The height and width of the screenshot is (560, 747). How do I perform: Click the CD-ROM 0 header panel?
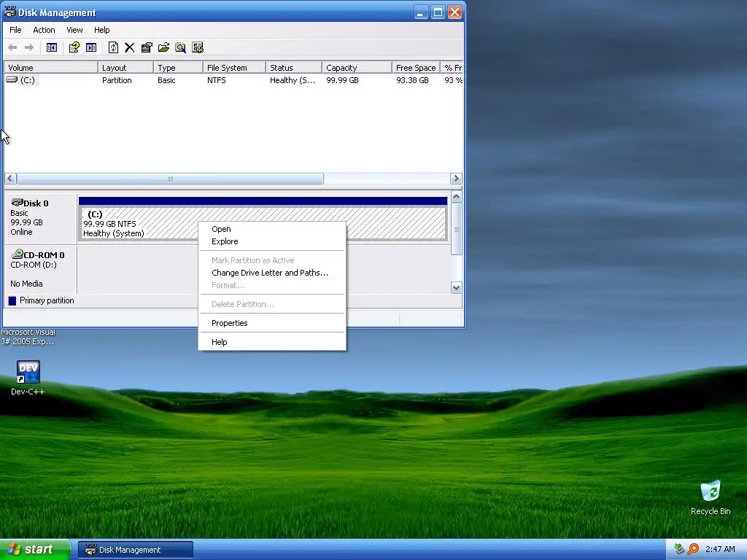[x=40, y=270]
